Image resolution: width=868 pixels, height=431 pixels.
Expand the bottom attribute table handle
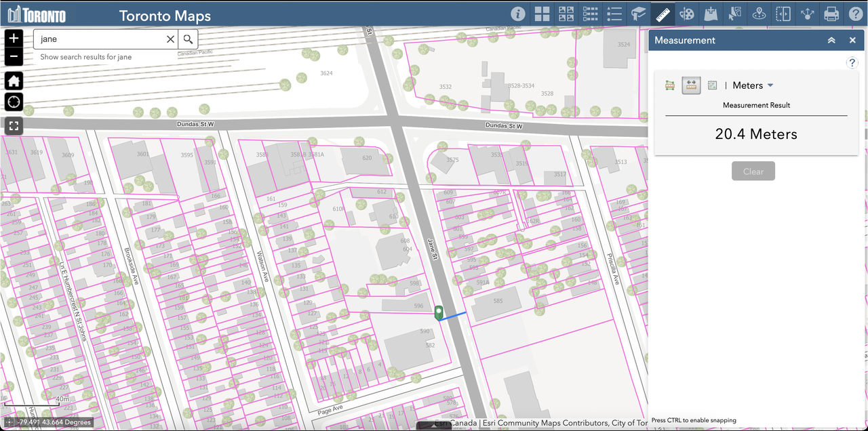pos(434,426)
